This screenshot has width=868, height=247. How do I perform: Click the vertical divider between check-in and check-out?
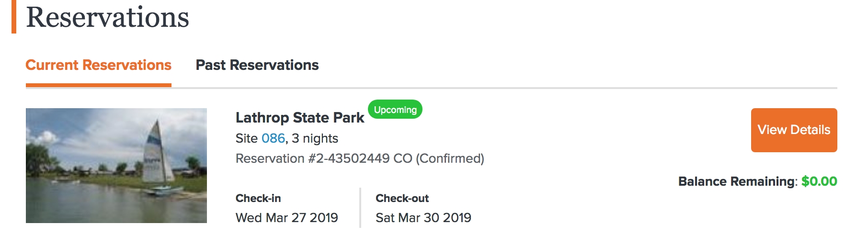tap(360, 208)
